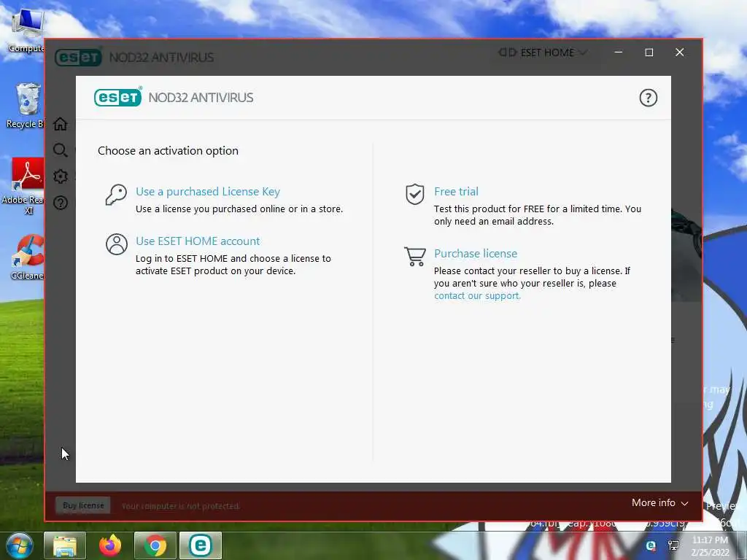Click ESET tray icon in system tray

651,545
